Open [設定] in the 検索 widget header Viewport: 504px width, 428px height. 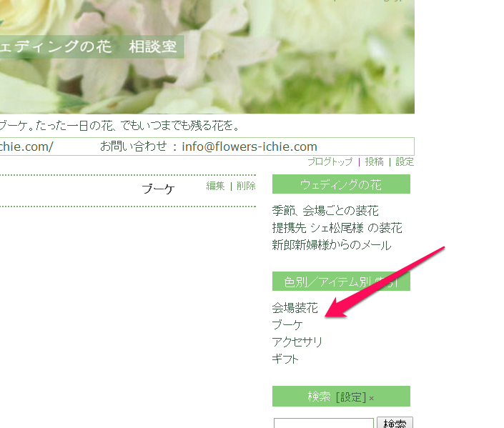(x=350, y=397)
